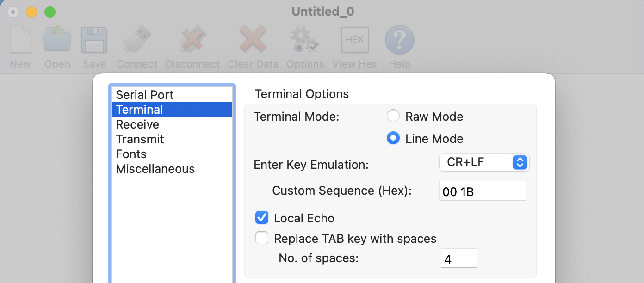This screenshot has width=644, height=283.
Task: Disable the Local Echo checkbox
Action: [262, 217]
